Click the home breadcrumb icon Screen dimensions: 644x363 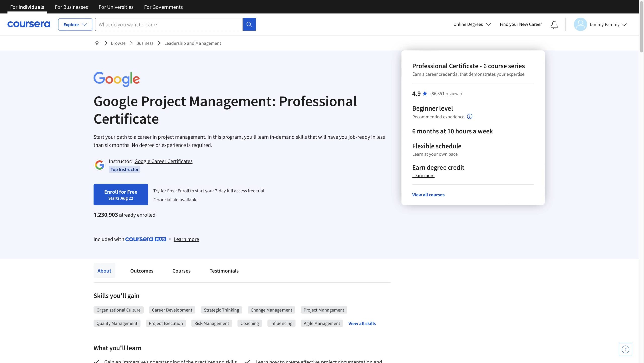(97, 43)
